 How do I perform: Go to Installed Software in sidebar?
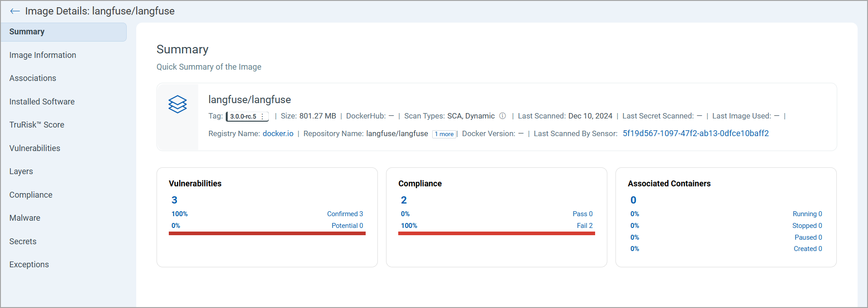click(x=42, y=102)
